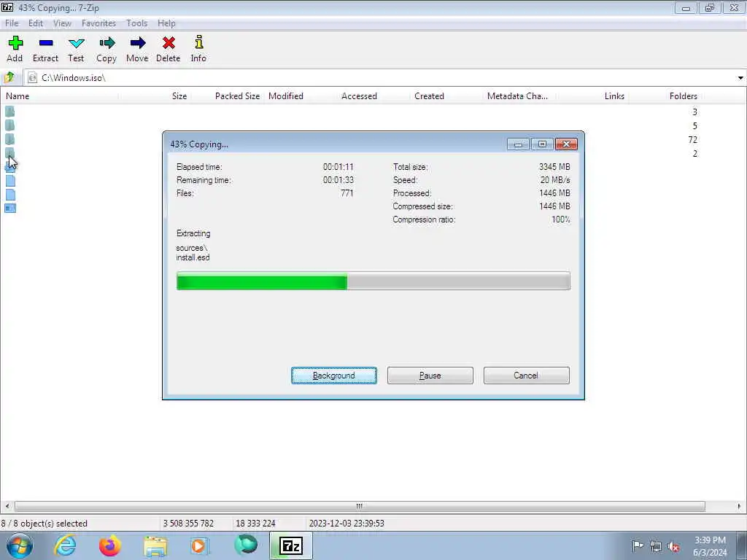Click the green copy progress bar
The height and width of the screenshot is (560, 747).
tap(373, 281)
